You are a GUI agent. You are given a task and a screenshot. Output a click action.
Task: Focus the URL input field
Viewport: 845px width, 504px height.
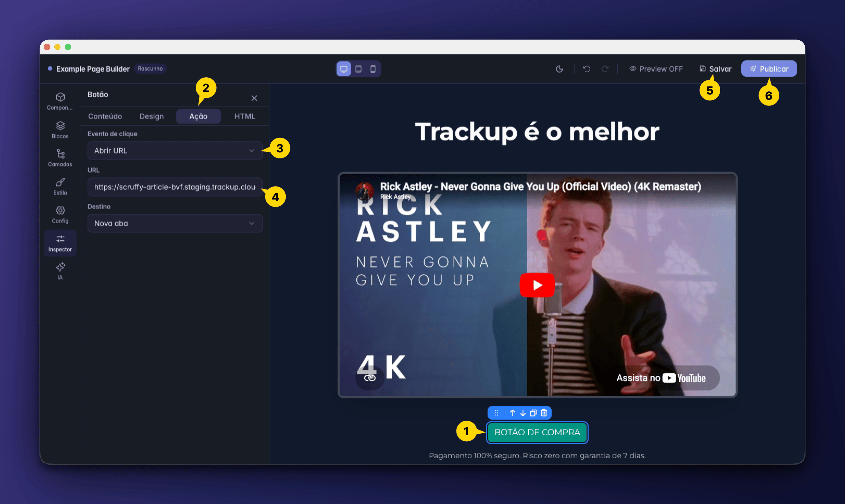point(175,187)
